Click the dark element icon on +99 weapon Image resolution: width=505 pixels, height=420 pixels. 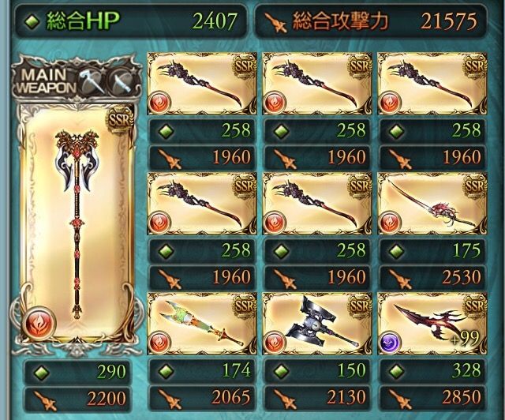pyautogui.click(x=390, y=342)
